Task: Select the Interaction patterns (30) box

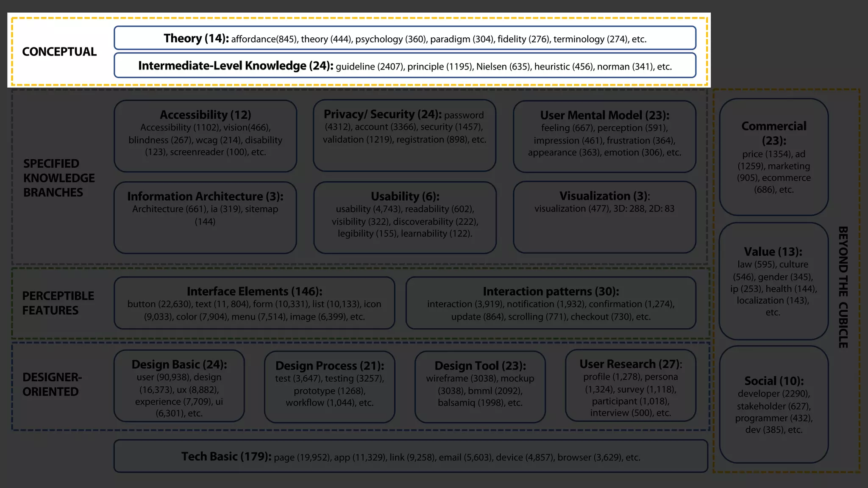Action: point(551,303)
